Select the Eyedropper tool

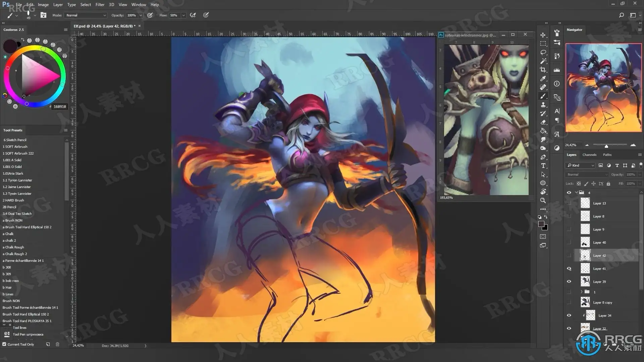click(543, 78)
